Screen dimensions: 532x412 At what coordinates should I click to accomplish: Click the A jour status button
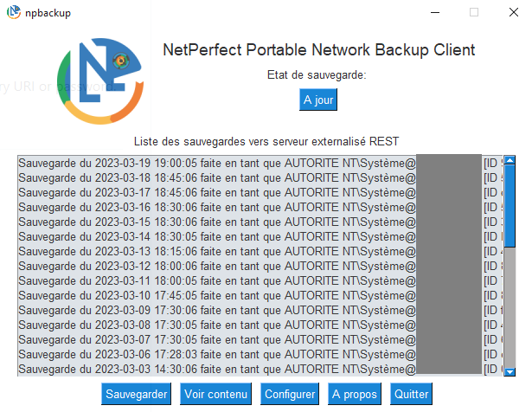coord(318,100)
